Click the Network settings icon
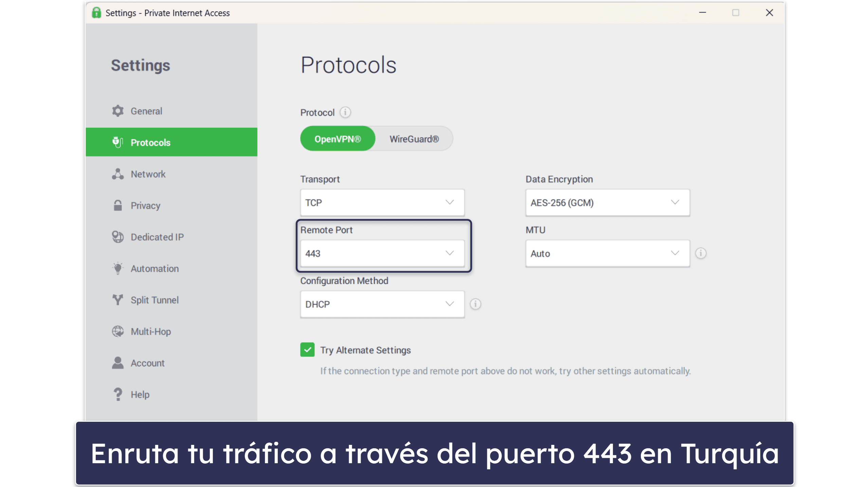Screen dimensions: 868x487 (x=117, y=174)
